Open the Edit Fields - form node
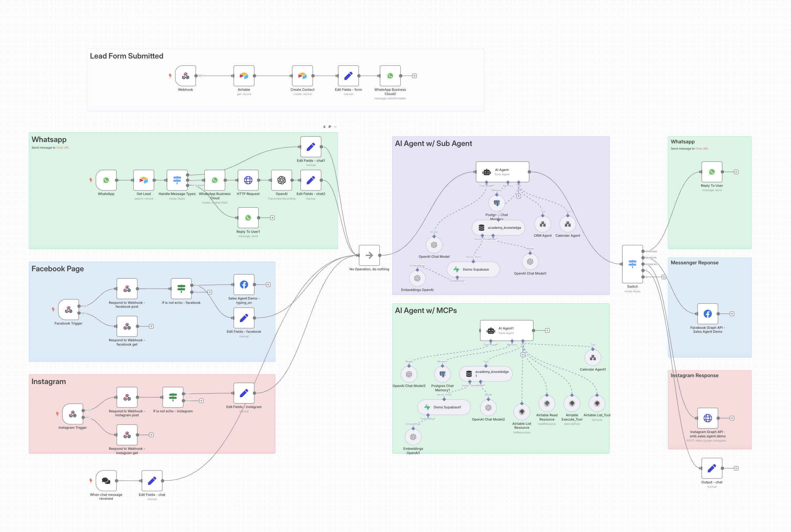Screen dimensions: 791x532 [x=348, y=76]
